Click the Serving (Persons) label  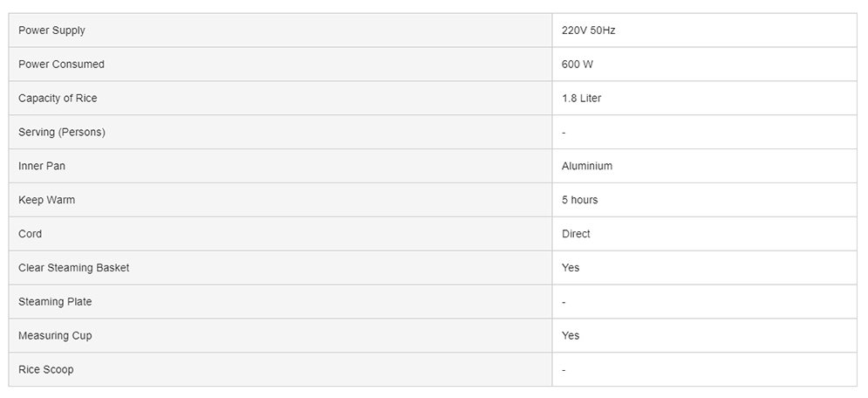[62, 133]
